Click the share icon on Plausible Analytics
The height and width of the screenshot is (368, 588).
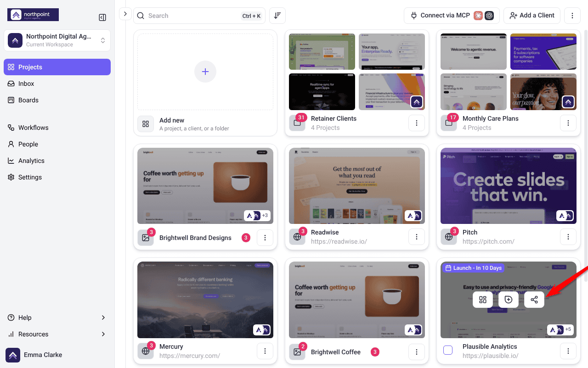coord(534,300)
